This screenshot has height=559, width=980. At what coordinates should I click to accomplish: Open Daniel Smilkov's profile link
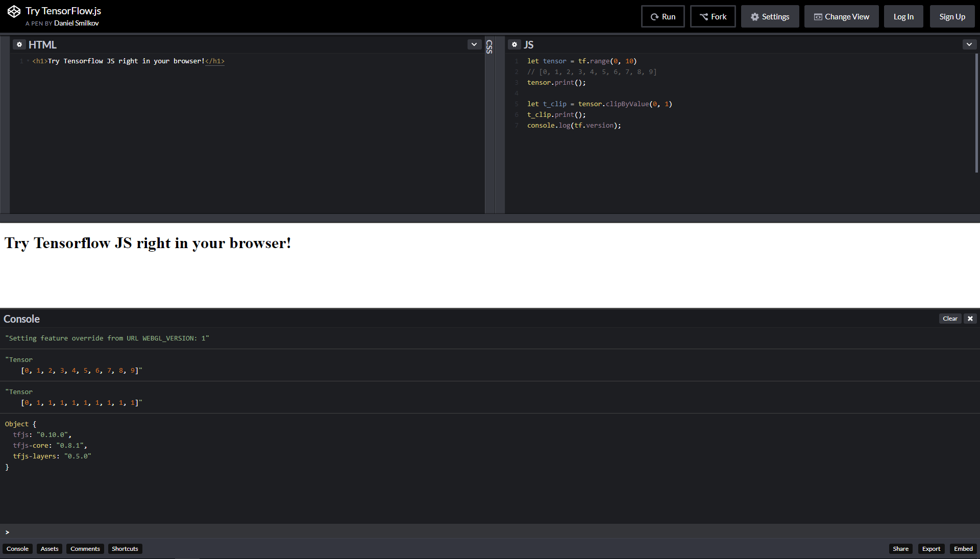click(77, 23)
